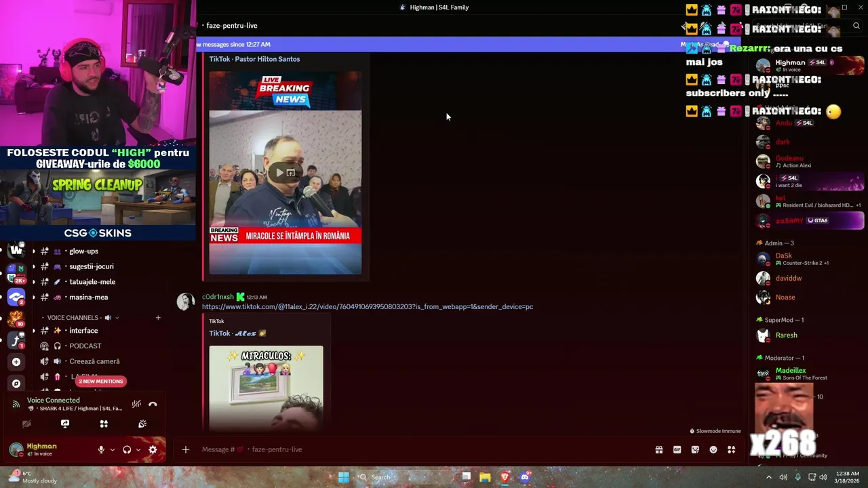
Task: Open Windows Start button
Action: click(x=344, y=477)
